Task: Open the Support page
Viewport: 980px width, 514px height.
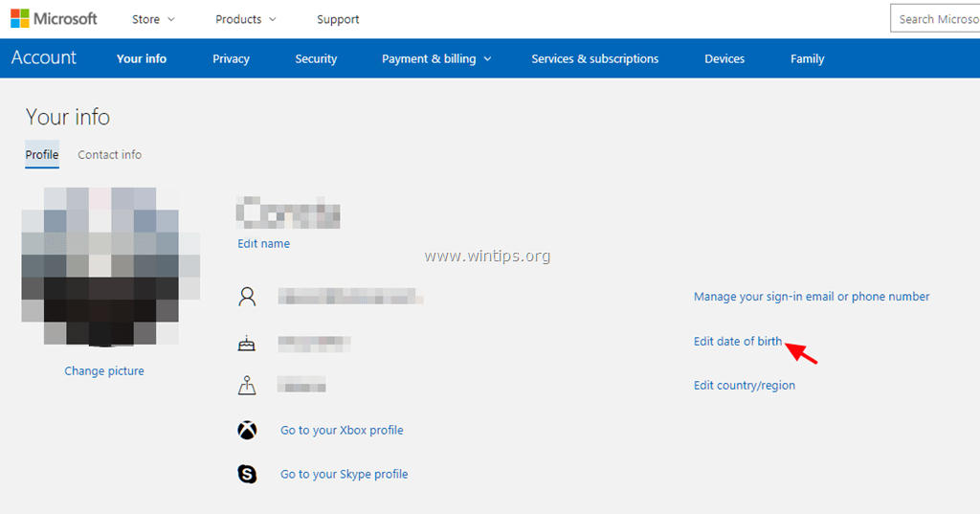Action: [338, 19]
